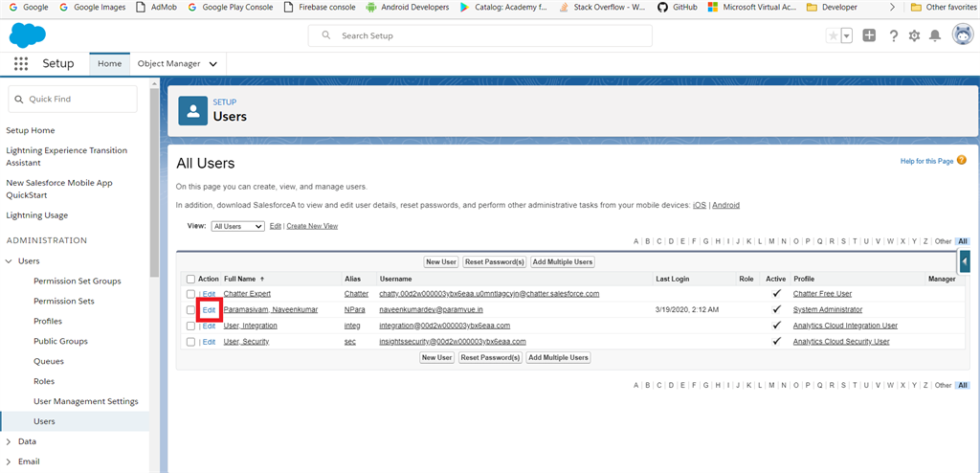Screen dimensions: 980x473
Task: Open the Favorites star icon
Action: [x=834, y=35]
